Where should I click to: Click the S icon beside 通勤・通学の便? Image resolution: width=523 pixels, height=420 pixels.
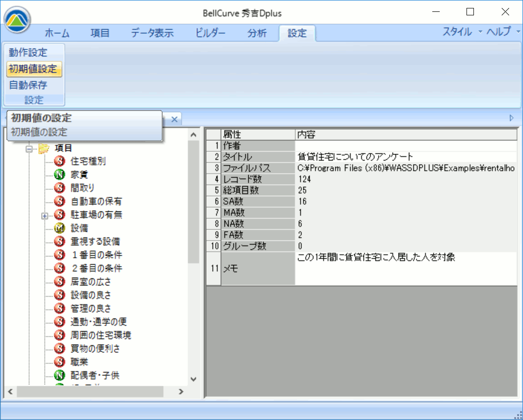click(x=59, y=322)
